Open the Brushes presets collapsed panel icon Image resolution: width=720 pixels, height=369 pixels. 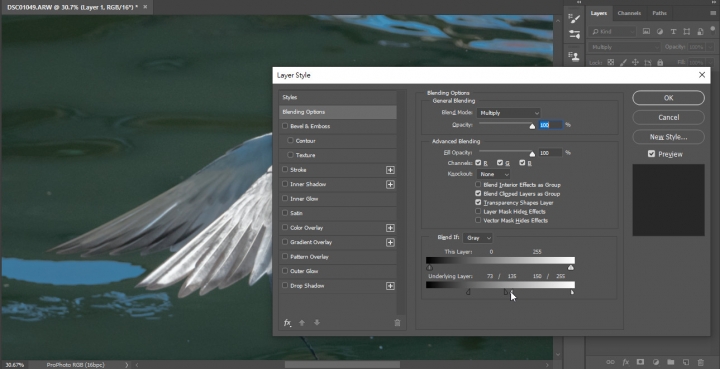point(574,34)
